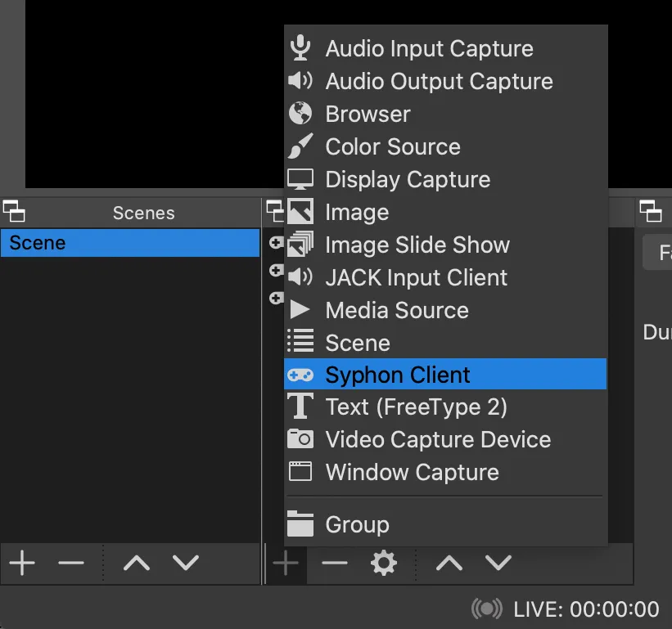
Task: Move the selected scene down with the arrow icon
Action: (x=185, y=563)
